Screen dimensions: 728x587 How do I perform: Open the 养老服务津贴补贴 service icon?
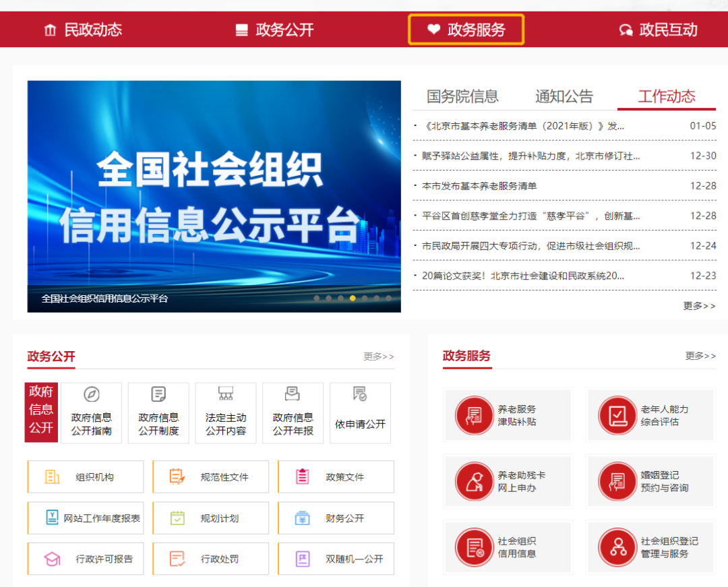[475, 415]
